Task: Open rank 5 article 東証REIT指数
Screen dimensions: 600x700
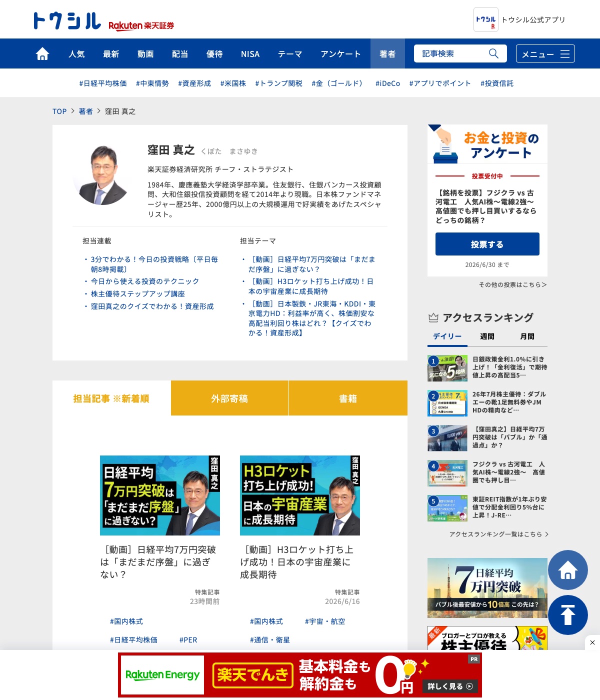Action: point(510,507)
